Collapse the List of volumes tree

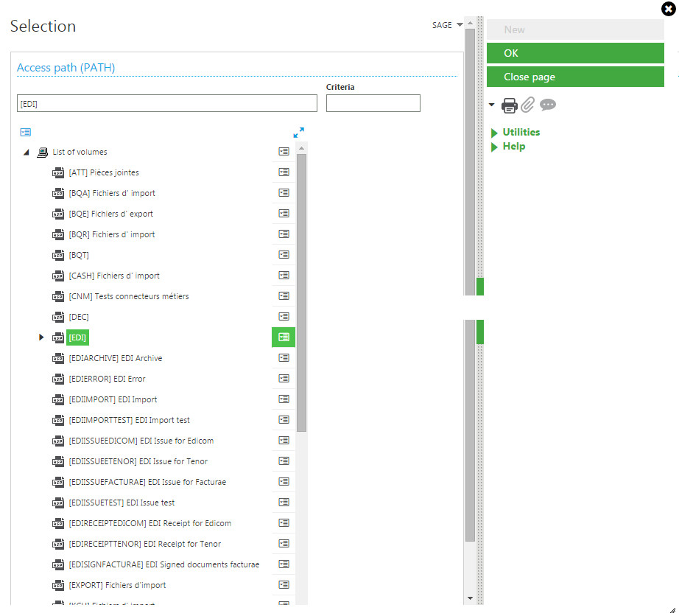pos(27,153)
